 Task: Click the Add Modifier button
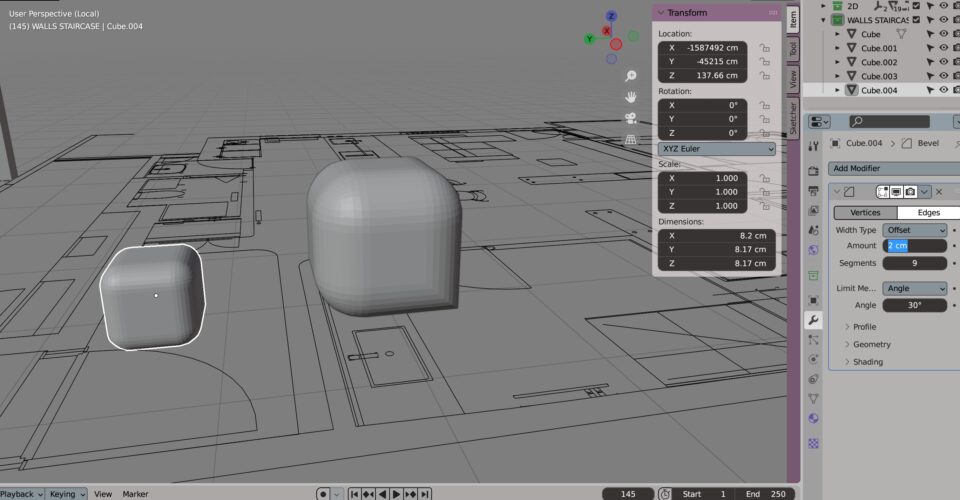892,168
